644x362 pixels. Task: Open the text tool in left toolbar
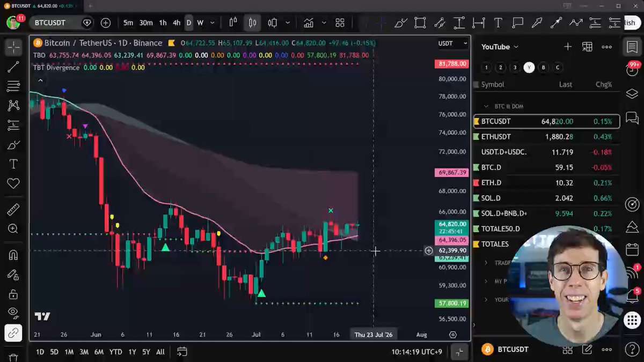pyautogui.click(x=13, y=164)
